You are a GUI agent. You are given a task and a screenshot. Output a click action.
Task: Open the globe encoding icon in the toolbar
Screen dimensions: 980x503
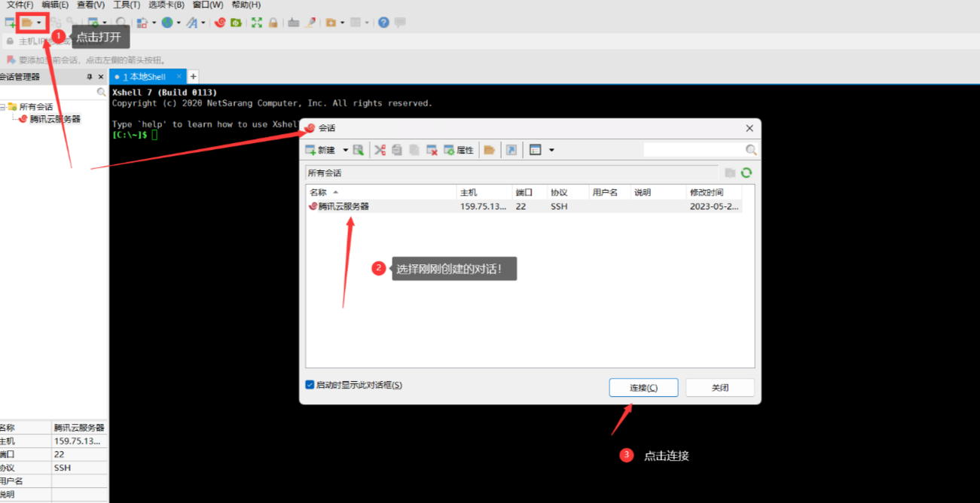166,23
